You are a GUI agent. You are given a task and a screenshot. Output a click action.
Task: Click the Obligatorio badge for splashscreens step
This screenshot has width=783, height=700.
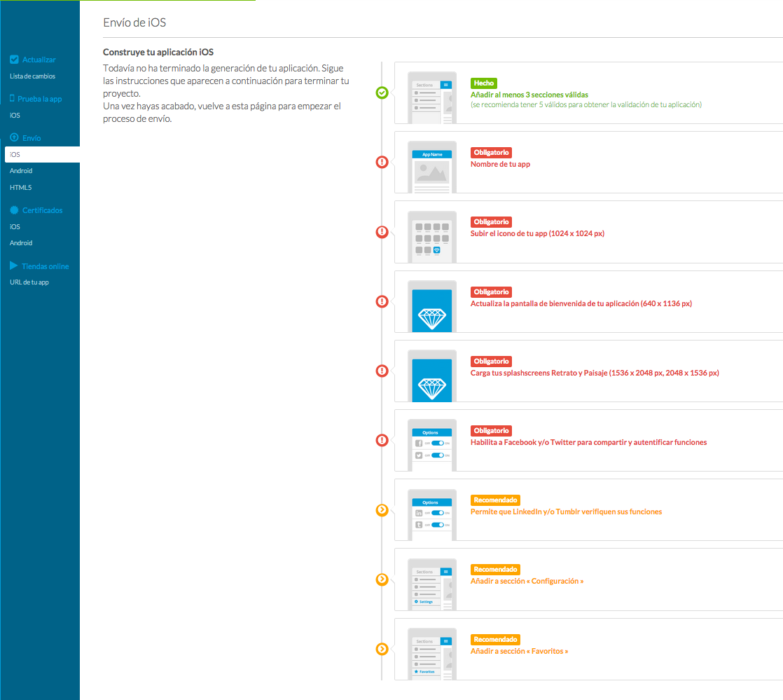491,361
